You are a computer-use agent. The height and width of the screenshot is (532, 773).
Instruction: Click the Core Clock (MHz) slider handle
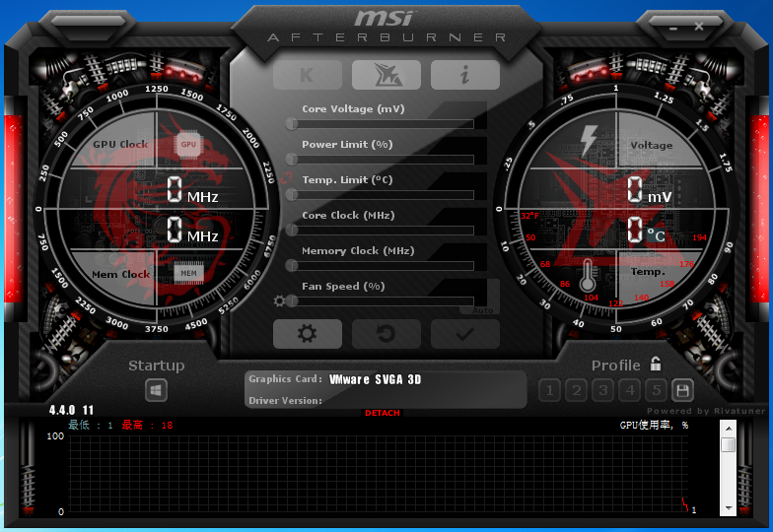point(292,231)
